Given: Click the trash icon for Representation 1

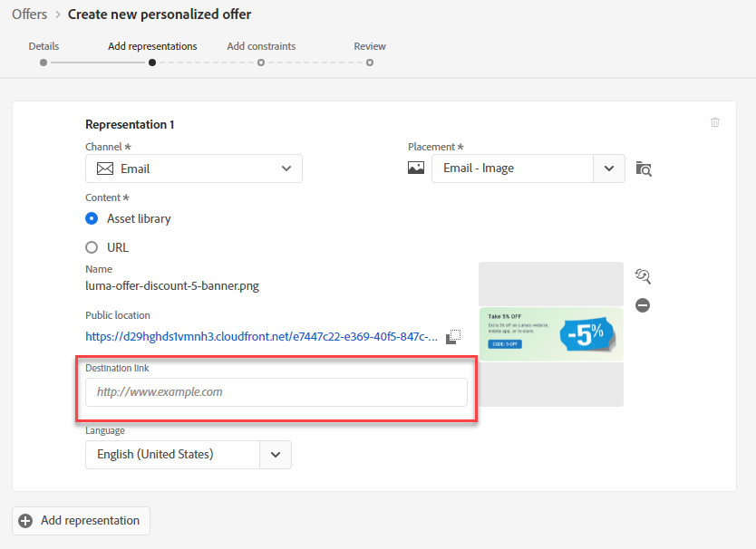Looking at the screenshot, I should tap(714, 122).
